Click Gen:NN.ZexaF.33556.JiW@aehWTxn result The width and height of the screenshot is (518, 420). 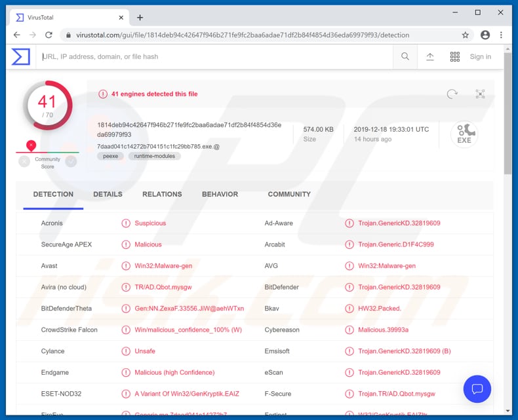click(x=189, y=309)
